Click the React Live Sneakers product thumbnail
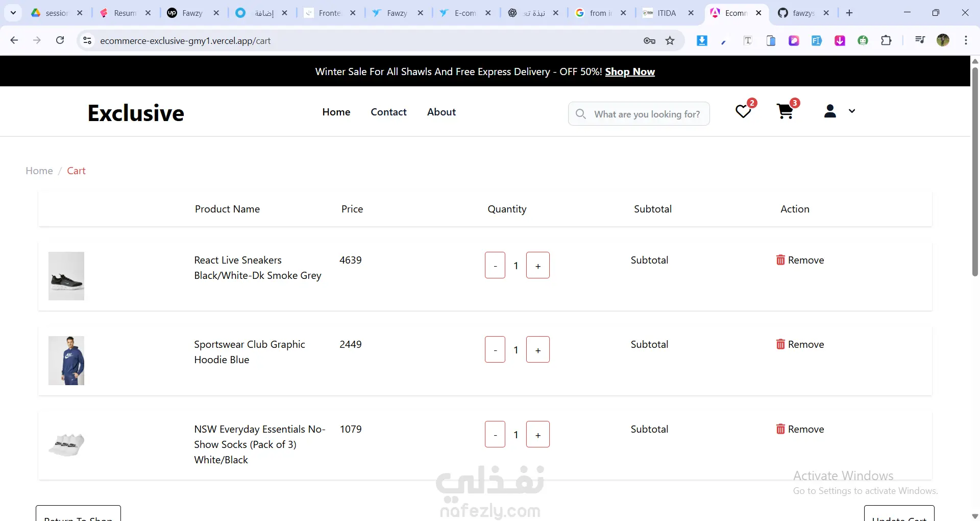The width and height of the screenshot is (980, 521). (x=66, y=276)
